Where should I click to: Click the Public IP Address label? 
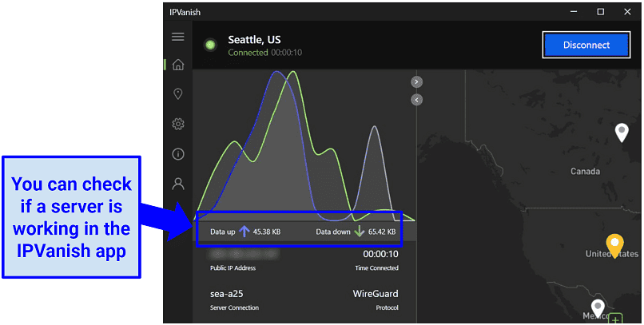point(233,268)
